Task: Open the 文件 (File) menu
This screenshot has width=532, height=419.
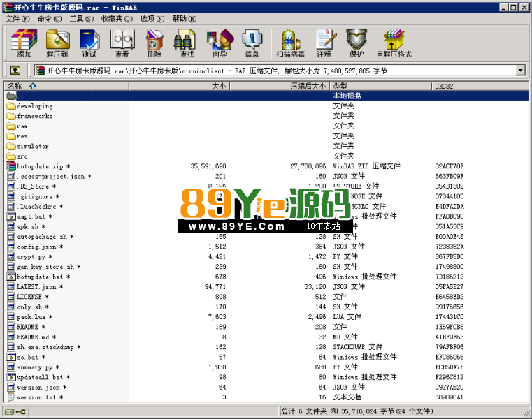Action: [17, 19]
